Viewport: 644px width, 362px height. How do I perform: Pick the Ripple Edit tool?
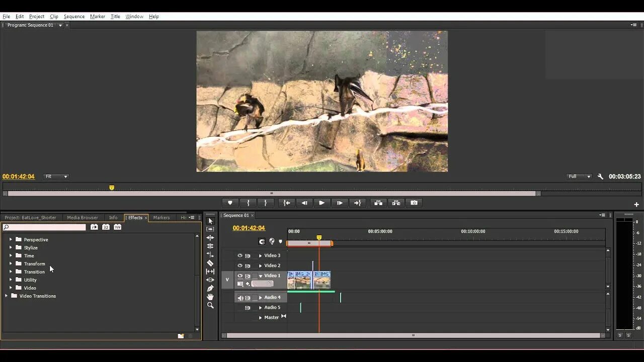210,238
